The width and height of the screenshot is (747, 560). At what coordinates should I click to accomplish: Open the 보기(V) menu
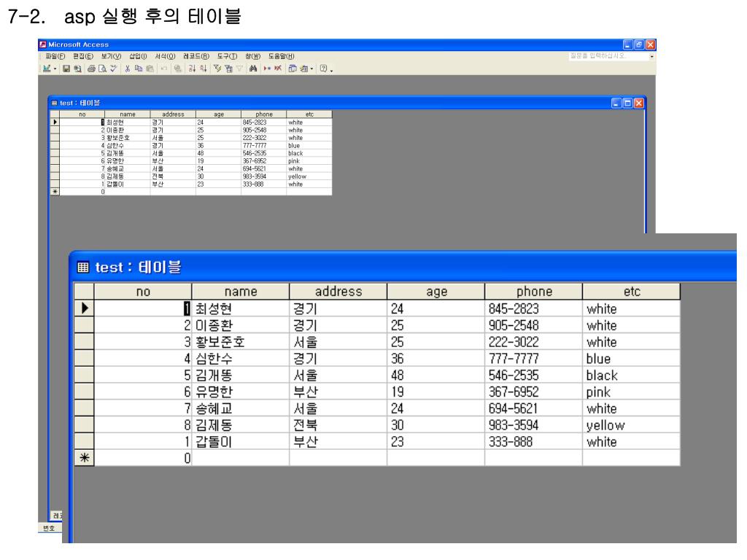111,56
